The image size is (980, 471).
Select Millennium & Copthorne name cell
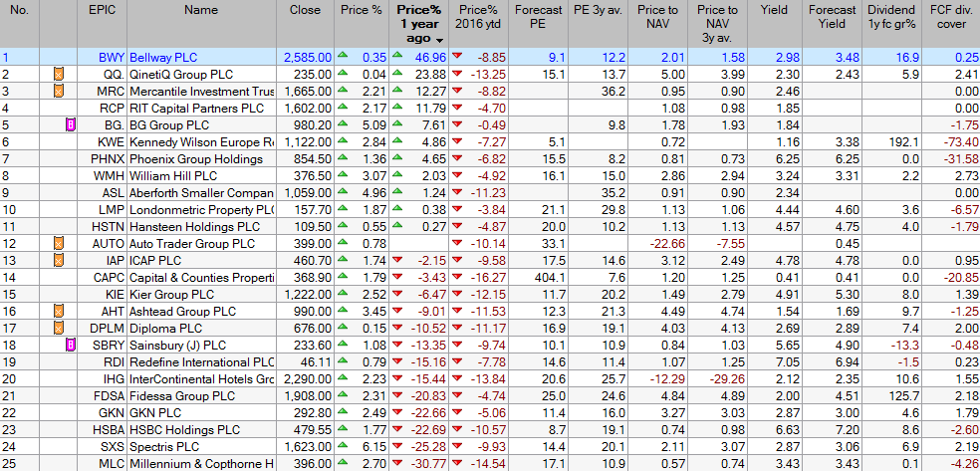pos(201,463)
